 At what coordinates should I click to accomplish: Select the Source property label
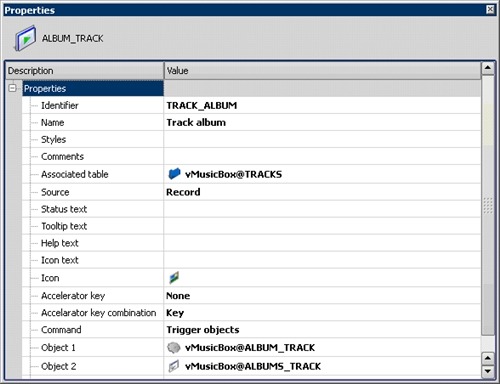[55, 192]
